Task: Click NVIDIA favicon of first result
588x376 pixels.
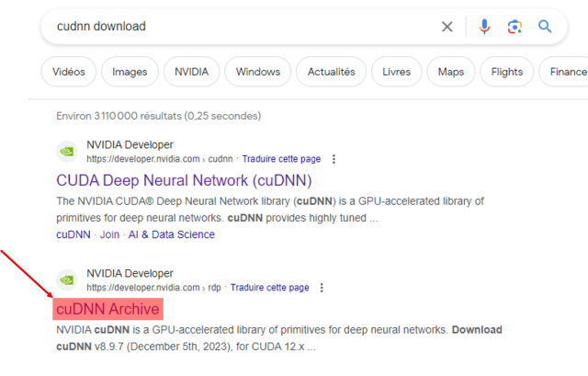Action: (x=67, y=152)
